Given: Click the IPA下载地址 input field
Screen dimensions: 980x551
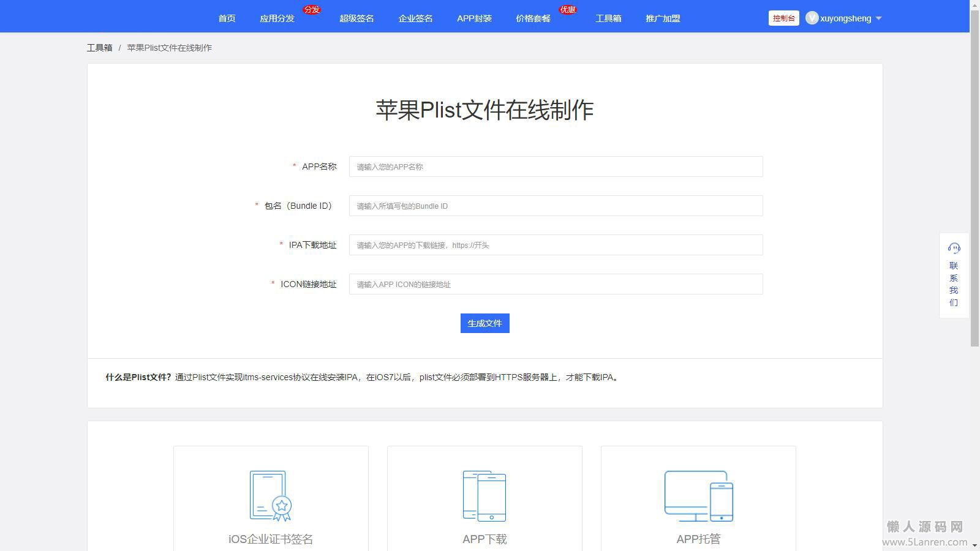Looking at the screenshot, I should pyautogui.click(x=556, y=245).
